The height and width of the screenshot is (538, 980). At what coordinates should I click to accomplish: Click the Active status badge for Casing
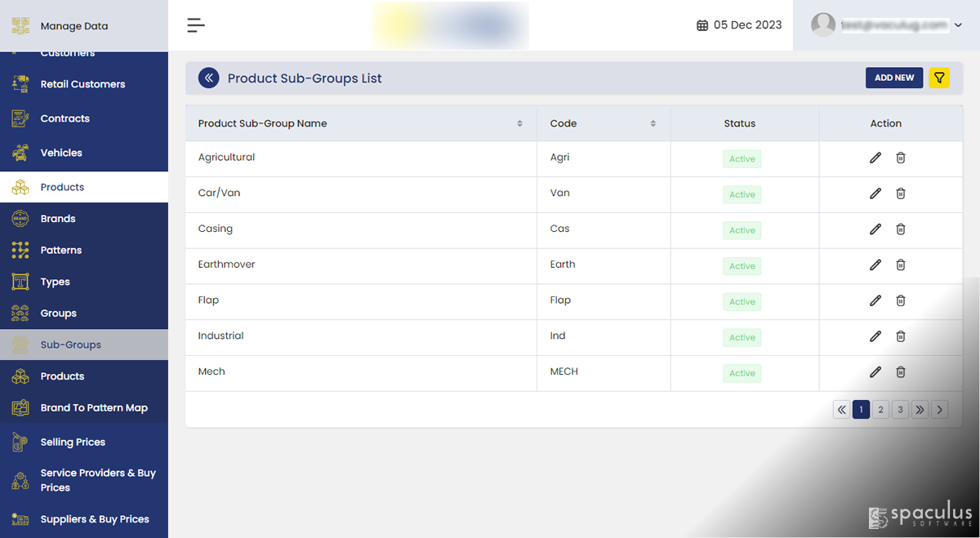742,230
